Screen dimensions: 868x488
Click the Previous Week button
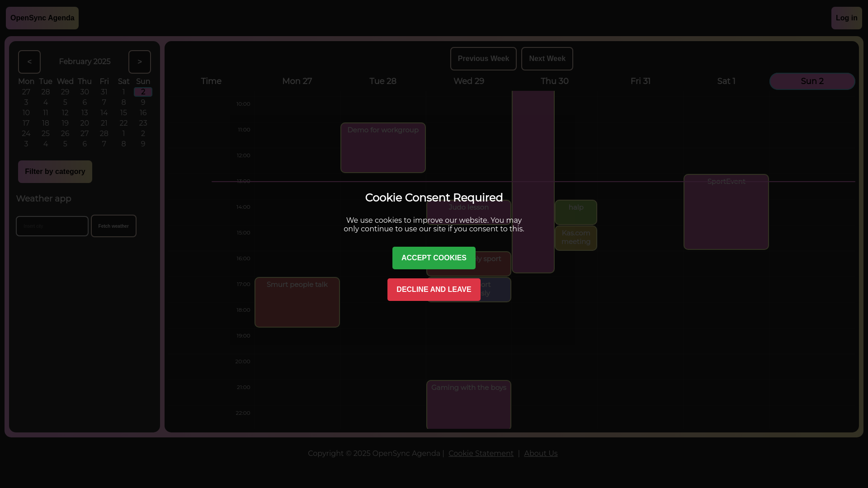[x=483, y=59]
